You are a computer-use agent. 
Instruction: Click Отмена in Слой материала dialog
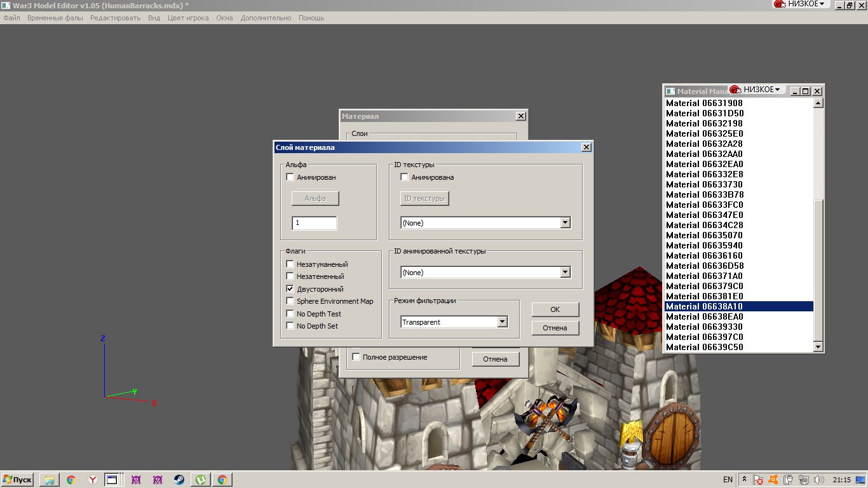coord(555,328)
